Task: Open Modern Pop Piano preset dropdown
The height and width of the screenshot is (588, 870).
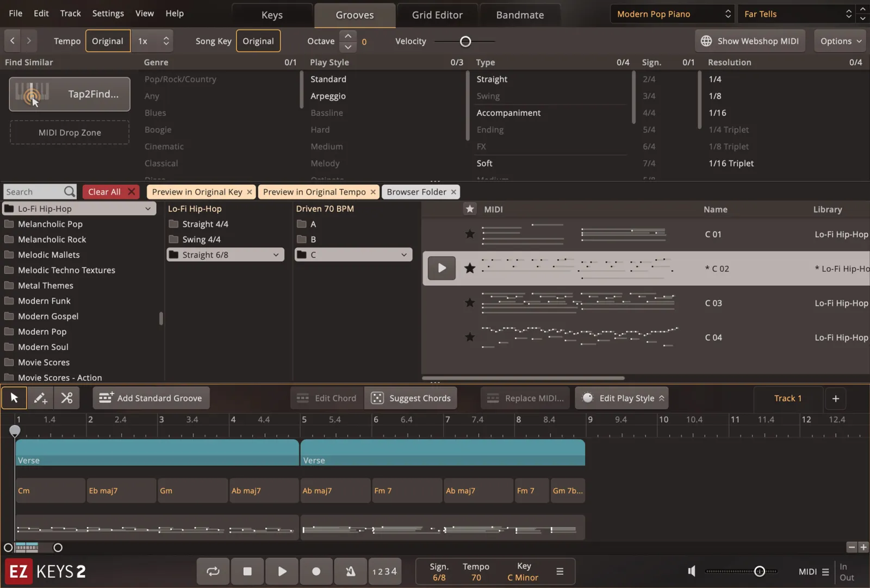Action: point(673,14)
